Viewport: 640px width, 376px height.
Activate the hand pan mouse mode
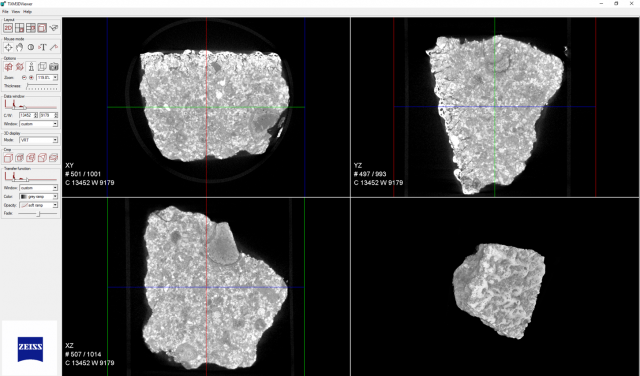(x=19, y=47)
